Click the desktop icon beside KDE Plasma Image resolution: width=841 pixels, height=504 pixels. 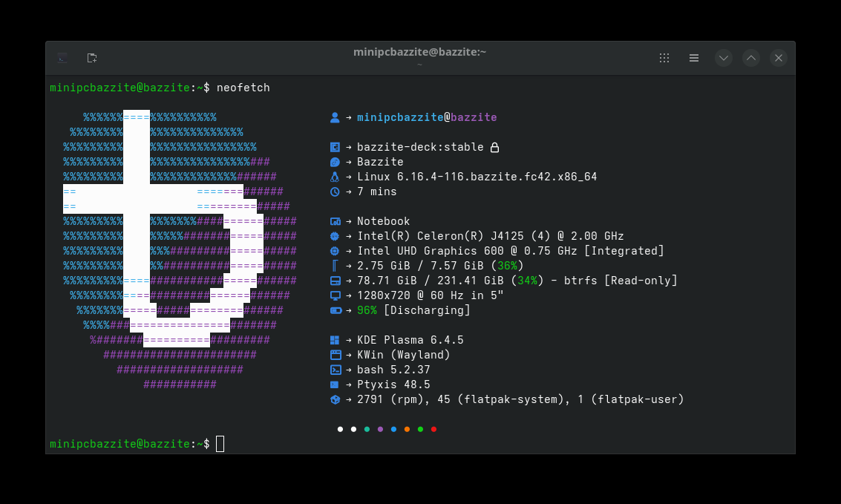(x=335, y=340)
